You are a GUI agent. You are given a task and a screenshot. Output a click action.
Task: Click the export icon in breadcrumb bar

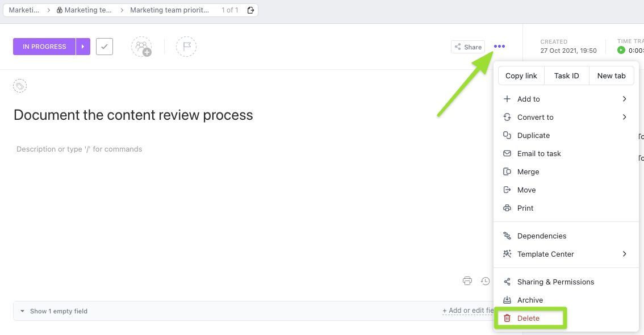[x=250, y=10]
